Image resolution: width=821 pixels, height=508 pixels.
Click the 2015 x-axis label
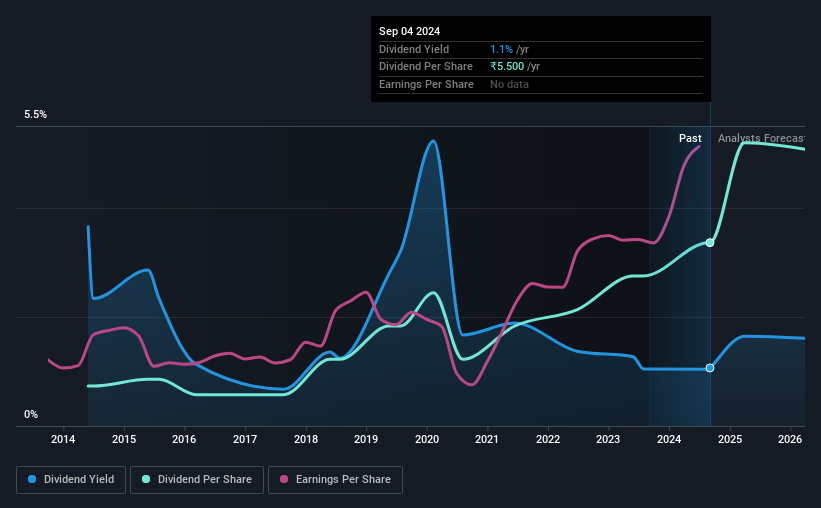coord(124,439)
